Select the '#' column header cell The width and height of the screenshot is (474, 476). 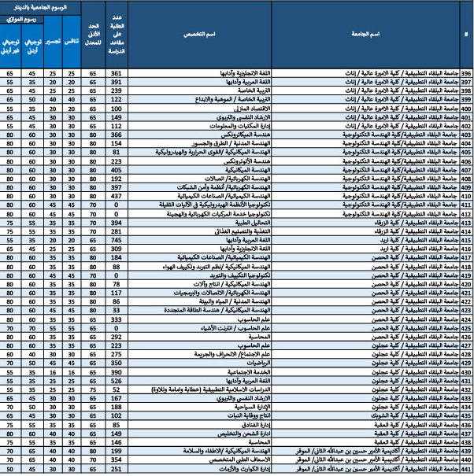click(466, 35)
